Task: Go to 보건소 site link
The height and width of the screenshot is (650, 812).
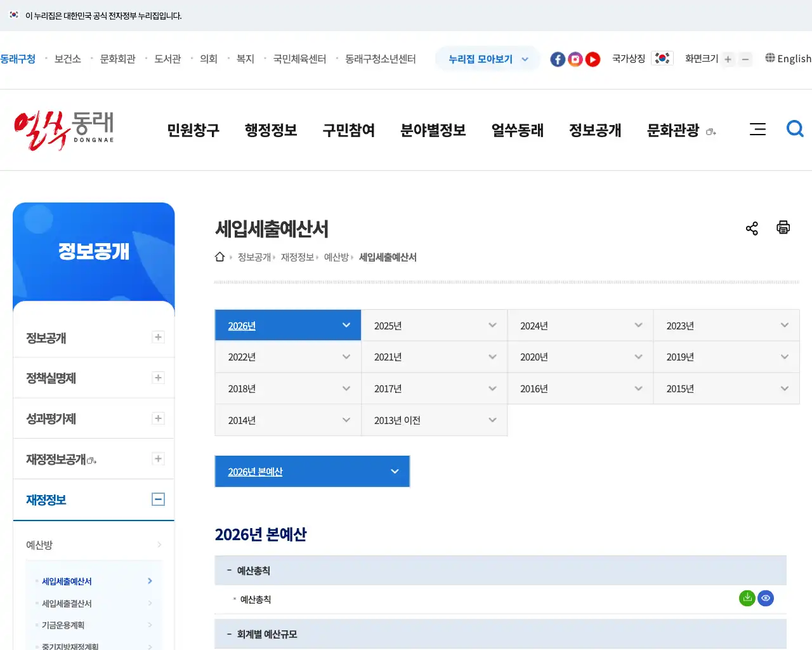Action: pyautogui.click(x=68, y=59)
